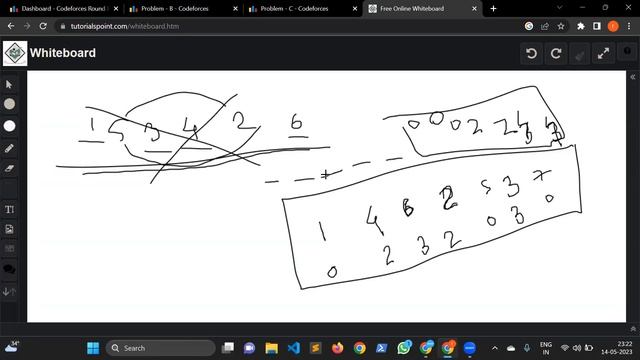640x360 pixels.
Task: Go back to the previous page
Action: 11,26
